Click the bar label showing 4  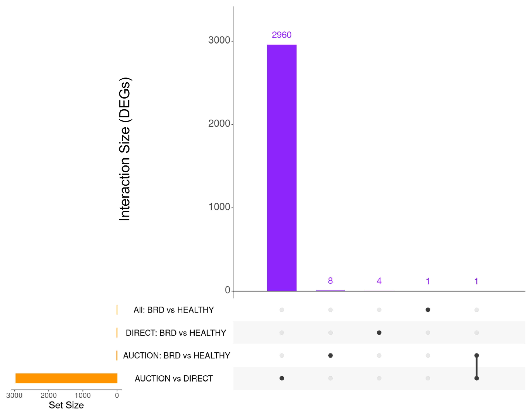pyautogui.click(x=379, y=281)
